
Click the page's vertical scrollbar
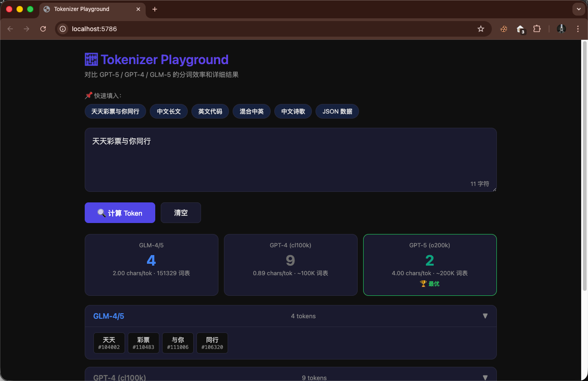click(x=584, y=165)
